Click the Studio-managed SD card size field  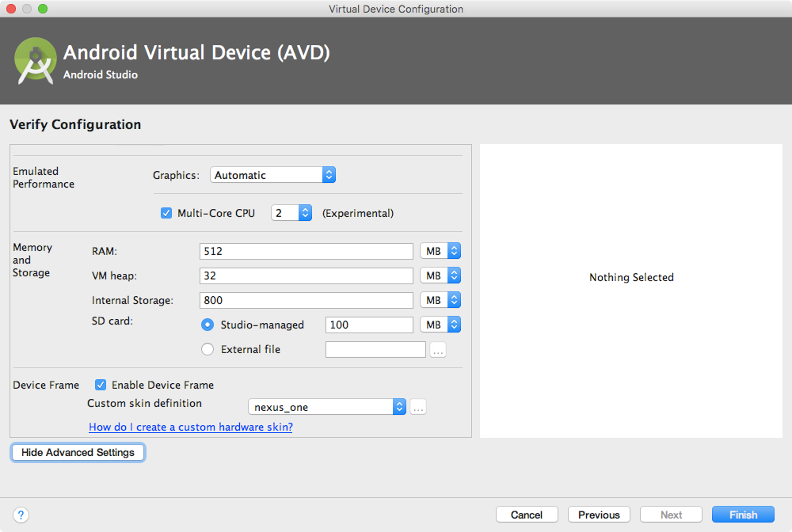coord(369,325)
